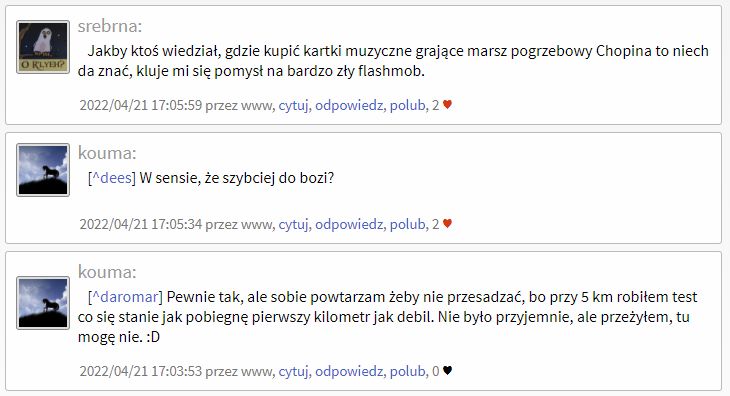Open the srebrna username heading

point(110,27)
